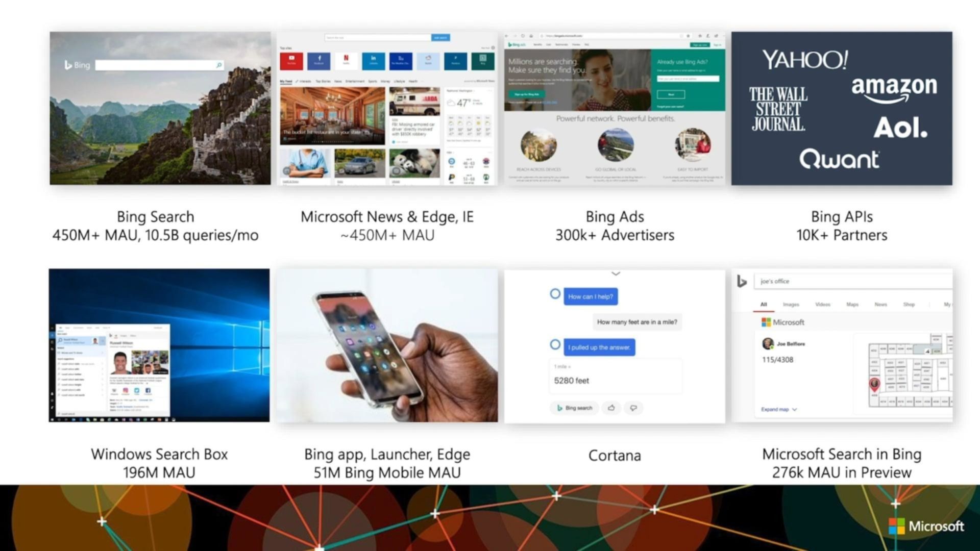980x551 pixels.
Task: Click the Bing search button in Cortana
Action: tap(575, 408)
